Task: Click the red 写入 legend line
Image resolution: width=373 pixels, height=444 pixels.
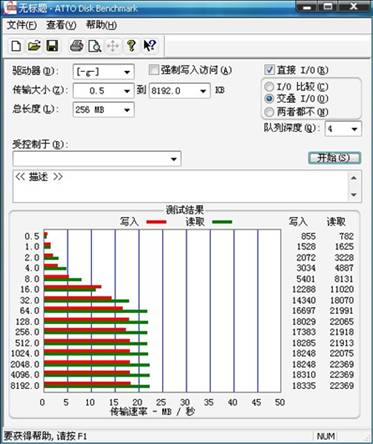Action: 156,222
